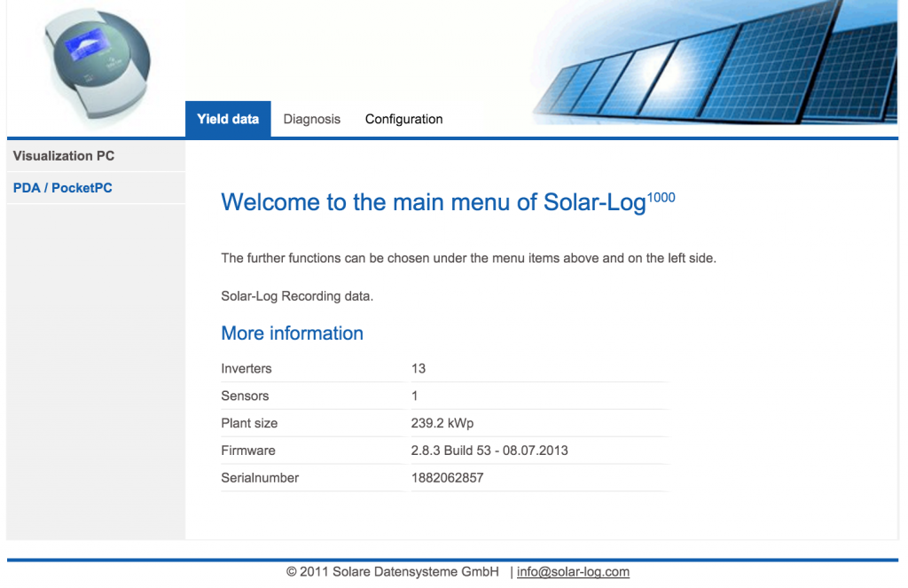This screenshot has height=588, width=908.
Task: Open the PDA / PocketPC sidebar item
Action: pos(96,188)
